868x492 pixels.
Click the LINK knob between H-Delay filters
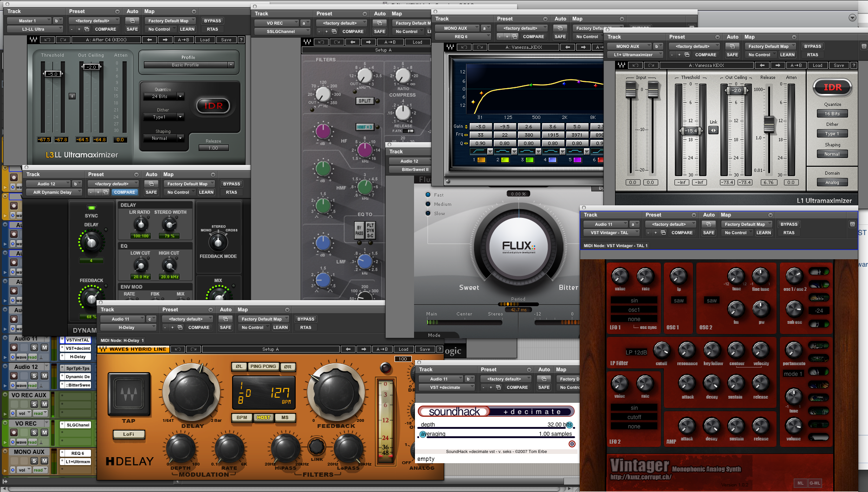[x=317, y=446]
